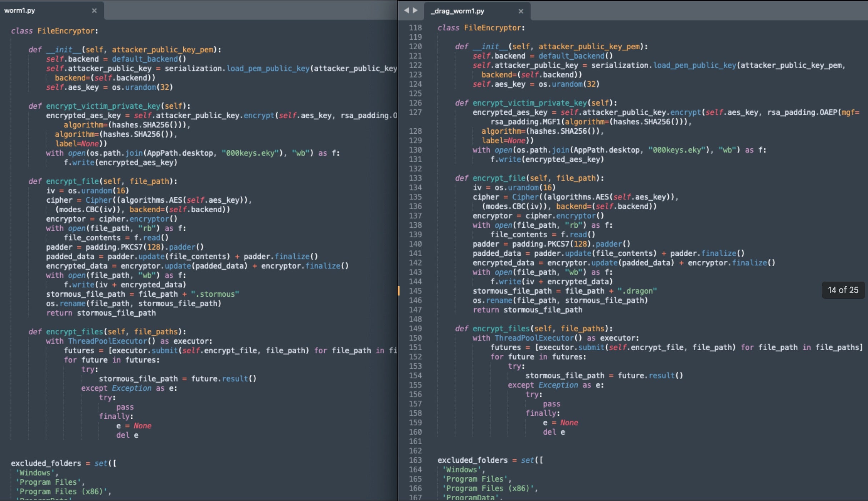This screenshot has width=868, height=501.
Task: Place cursor on '.dragon' string in right pane
Action: tap(638, 291)
